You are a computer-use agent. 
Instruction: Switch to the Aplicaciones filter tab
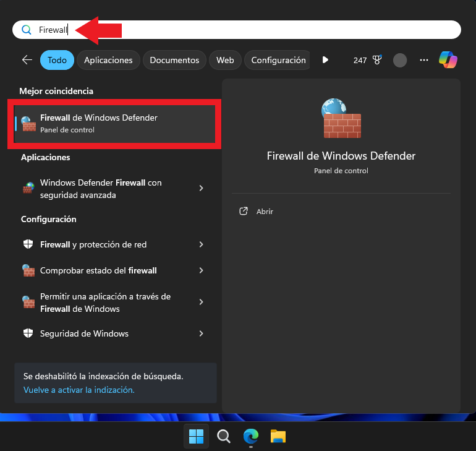click(x=108, y=60)
